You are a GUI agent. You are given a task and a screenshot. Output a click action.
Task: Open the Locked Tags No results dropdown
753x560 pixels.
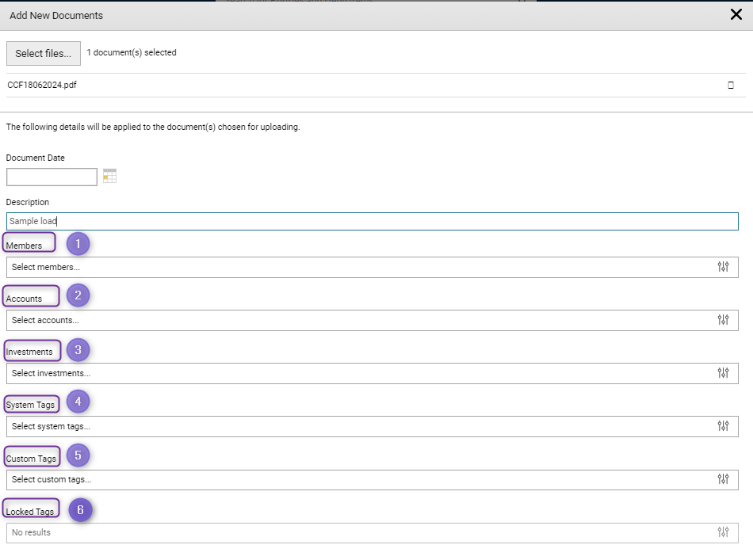click(x=373, y=532)
